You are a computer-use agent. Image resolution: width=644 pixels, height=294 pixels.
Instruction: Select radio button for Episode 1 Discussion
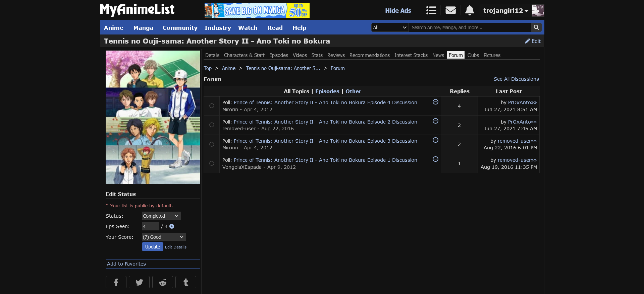click(x=212, y=163)
